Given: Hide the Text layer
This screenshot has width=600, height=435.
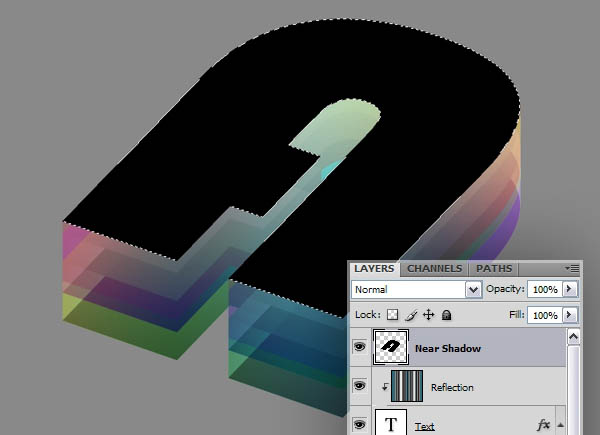Looking at the screenshot, I should pyautogui.click(x=358, y=425).
